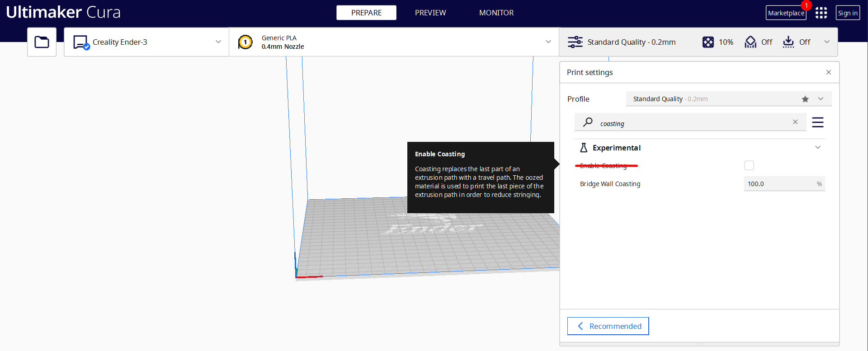Image resolution: width=868 pixels, height=351 pixels.
Task: Expand the Creality Ender-3 printer dropdown
Action: point(218,42)
